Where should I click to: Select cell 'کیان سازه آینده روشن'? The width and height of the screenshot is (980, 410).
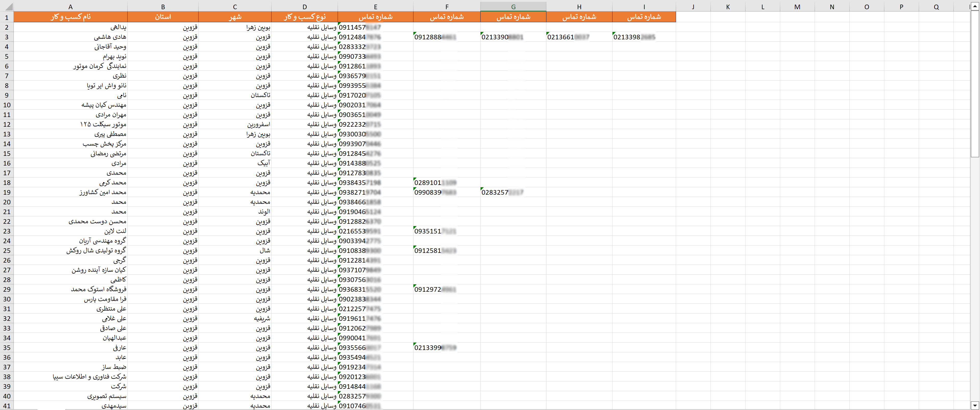[x=70, y=270]
